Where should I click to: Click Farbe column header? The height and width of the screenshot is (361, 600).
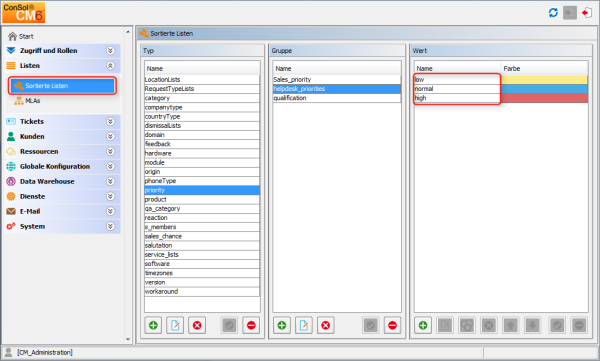pyautogui.click(x=544, y=69)
